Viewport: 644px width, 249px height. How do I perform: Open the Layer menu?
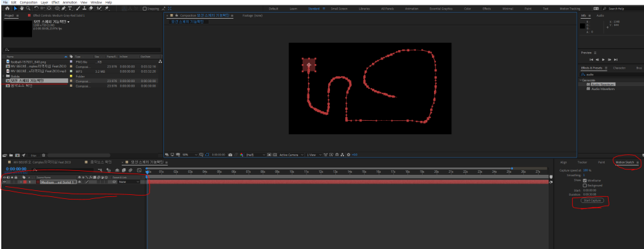pyautogui.click(x=45, y=2)
